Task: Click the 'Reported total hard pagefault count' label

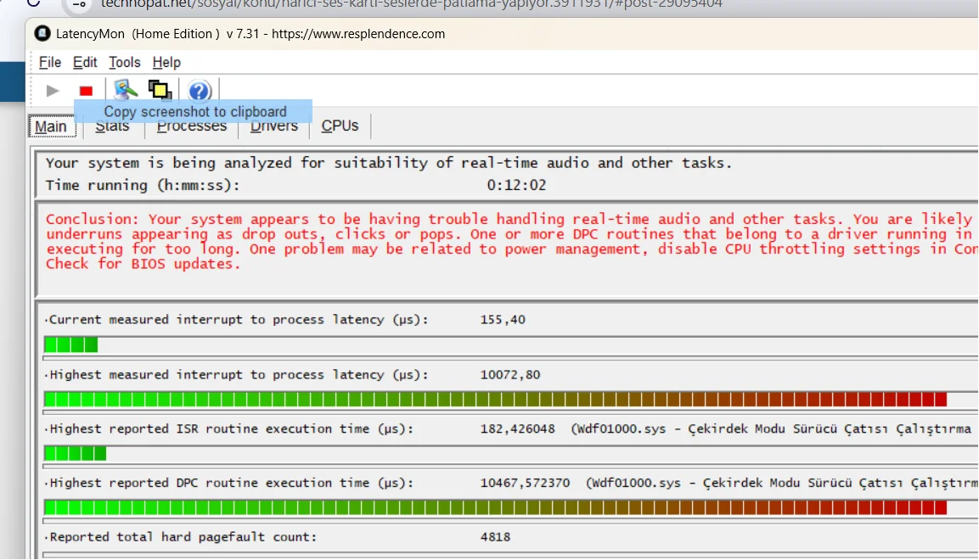Action: [181, 537]
